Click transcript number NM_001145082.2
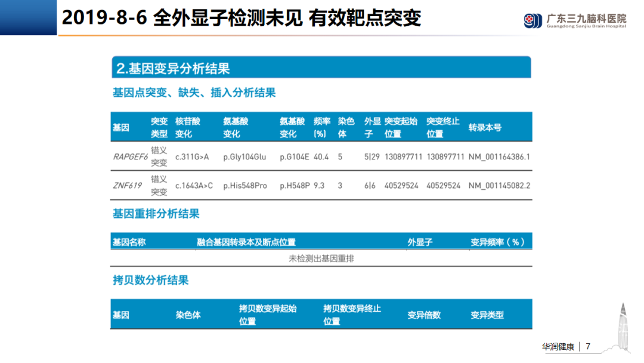This screenshot has width=644, height=363. (499, 186)
